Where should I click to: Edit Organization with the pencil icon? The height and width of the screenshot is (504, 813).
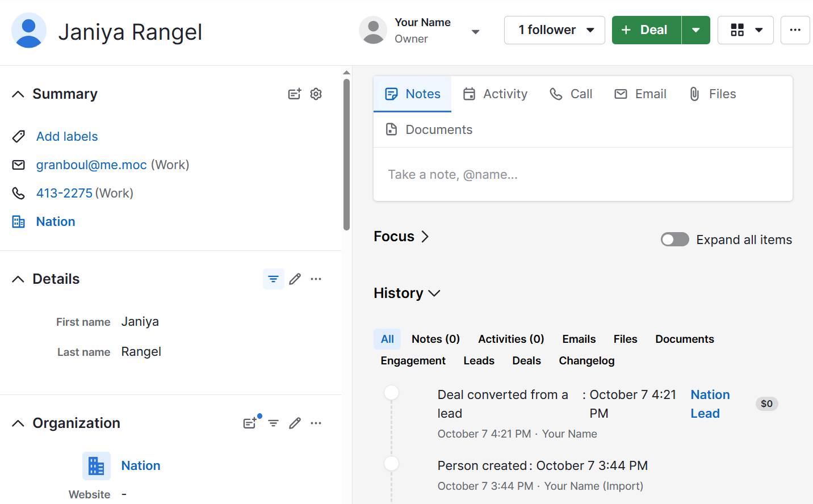pos(295,423)
